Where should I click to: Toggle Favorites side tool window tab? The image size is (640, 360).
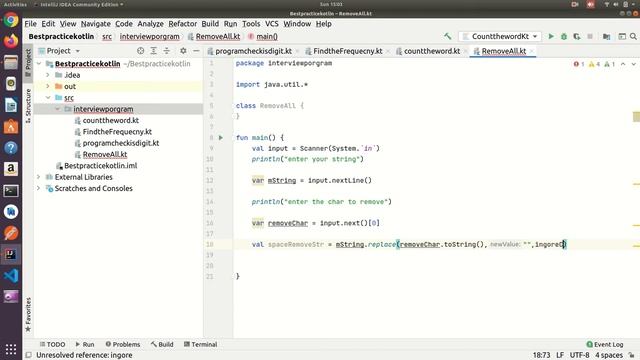pyautogui.click(x=28, y=314)
